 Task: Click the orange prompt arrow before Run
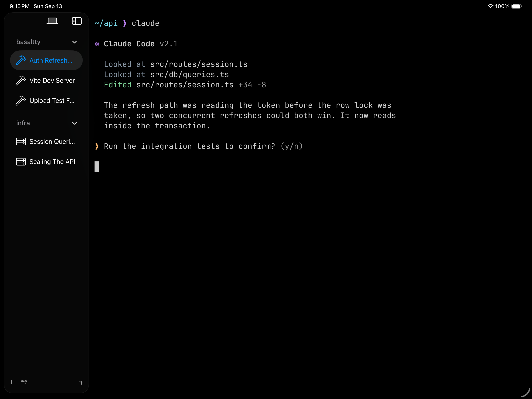(97, 146)
